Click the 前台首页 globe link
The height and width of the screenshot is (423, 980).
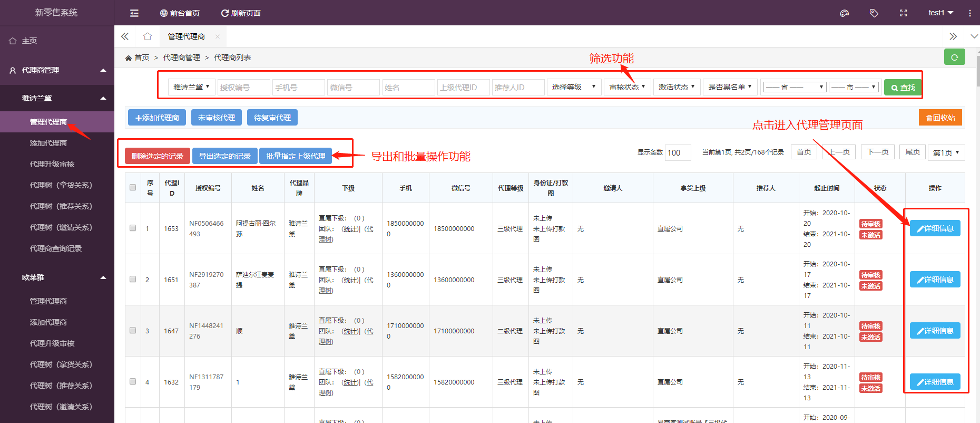pyautogui.click(x=180, y=13)
